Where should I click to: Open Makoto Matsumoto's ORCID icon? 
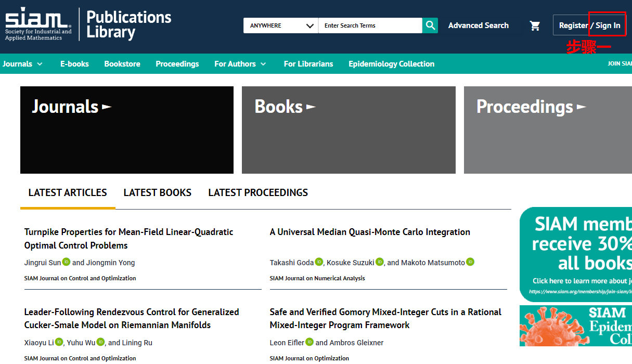(470, 262)
